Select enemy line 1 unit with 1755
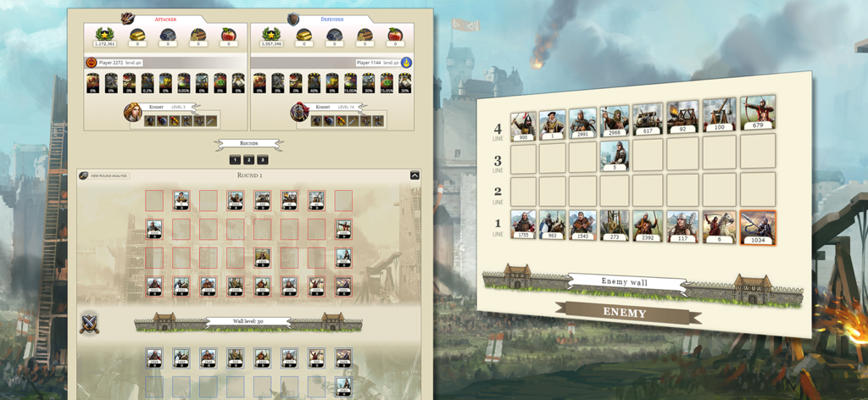Screen dimensions: 868x400 tap(523, 225)
